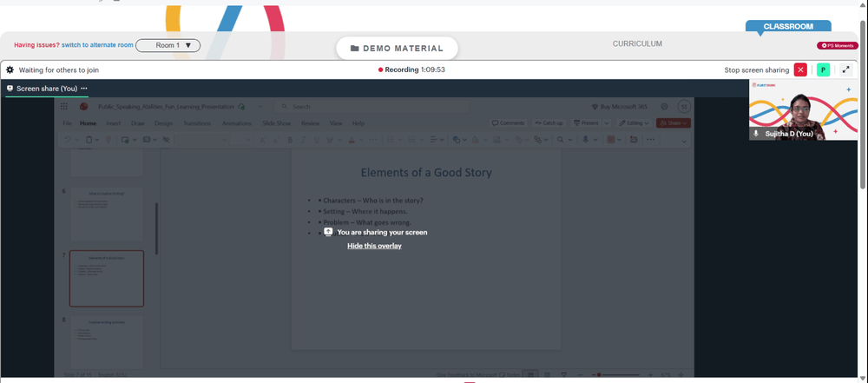The image size is (868, 383).
Task: Expand the ribbon display chevron
Action: 684,142
